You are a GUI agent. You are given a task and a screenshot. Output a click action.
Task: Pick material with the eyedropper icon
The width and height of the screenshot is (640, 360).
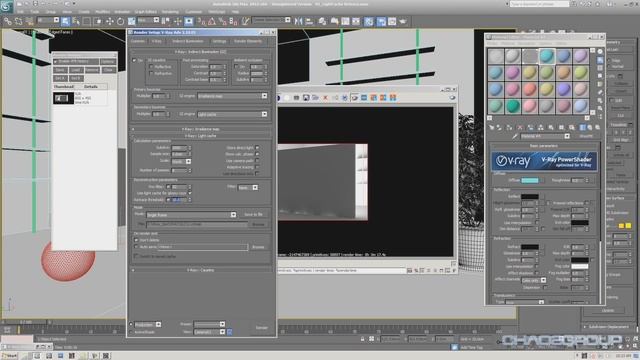515,136
